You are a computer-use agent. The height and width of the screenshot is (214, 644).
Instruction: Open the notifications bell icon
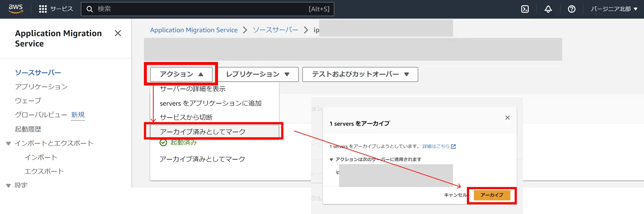(x=548, y=9)
